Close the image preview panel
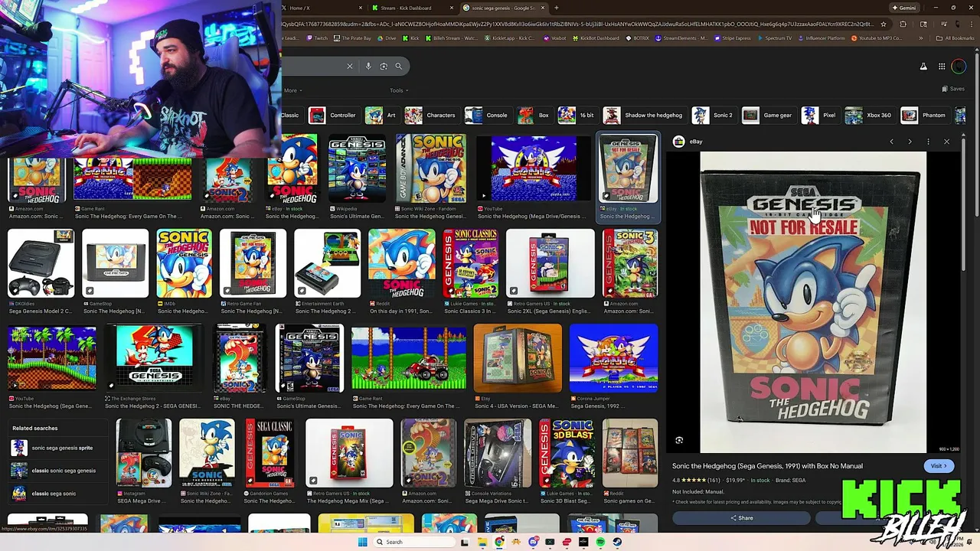980x551 pixels. 946,142
